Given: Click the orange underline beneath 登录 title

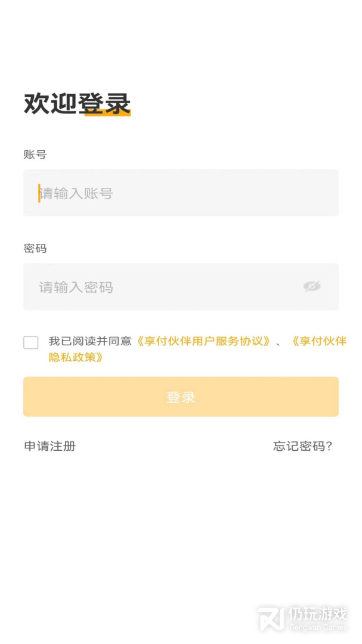Looking at the screenshot, I should pyautogui.click(x=107, y=113).
